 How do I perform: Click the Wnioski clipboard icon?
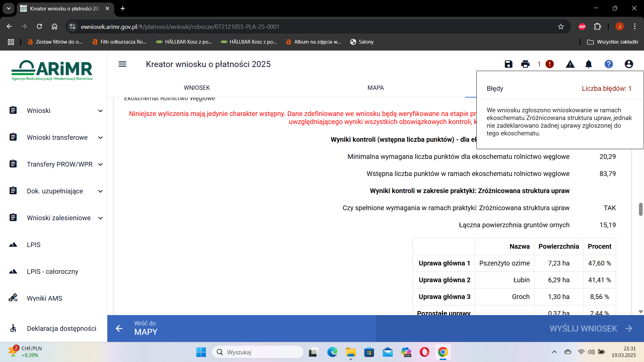(x=13, y=110)
